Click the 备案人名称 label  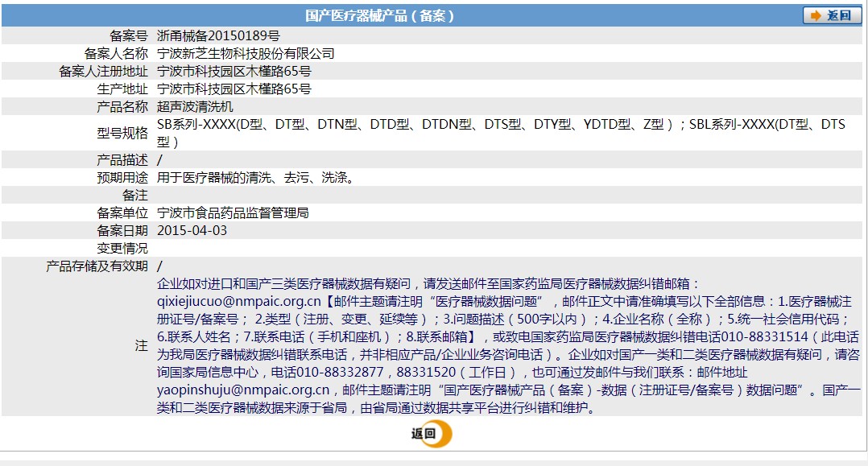(x=116, y=54)
